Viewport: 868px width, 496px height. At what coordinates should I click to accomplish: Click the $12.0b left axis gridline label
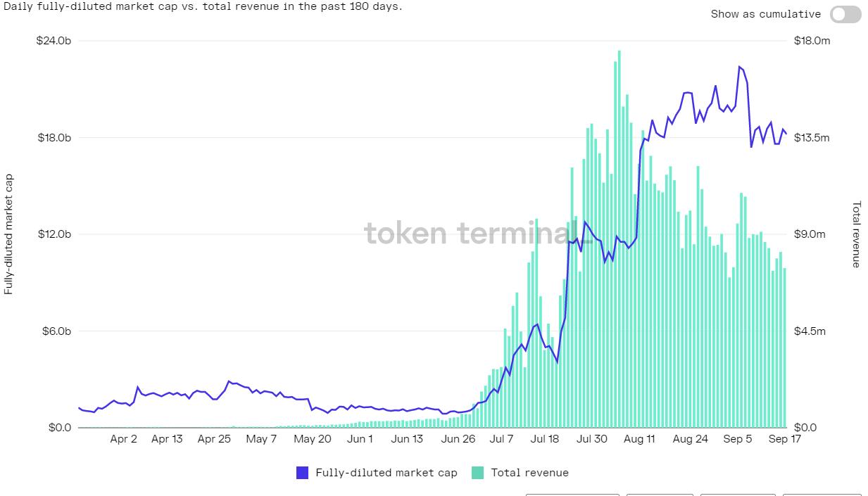pyautogui.click(x=54, y=234)
